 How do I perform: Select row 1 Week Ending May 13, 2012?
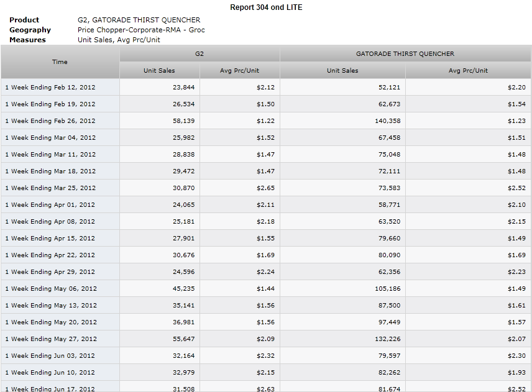tap(266, 306)
